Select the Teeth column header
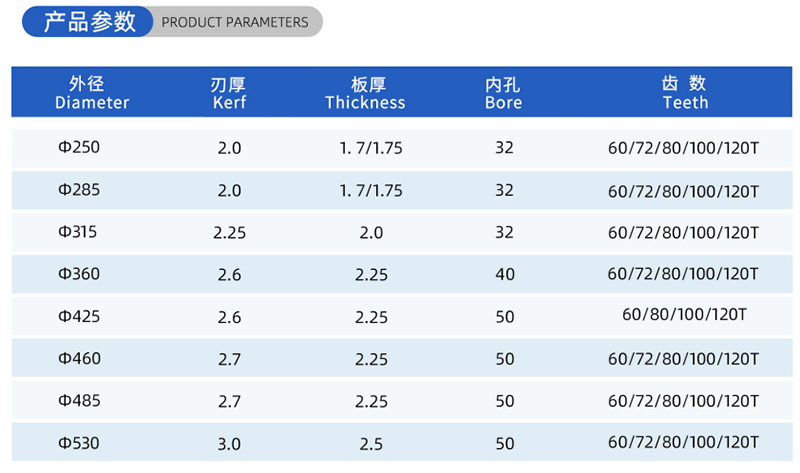Screen dimensions: 800x473 685,93
